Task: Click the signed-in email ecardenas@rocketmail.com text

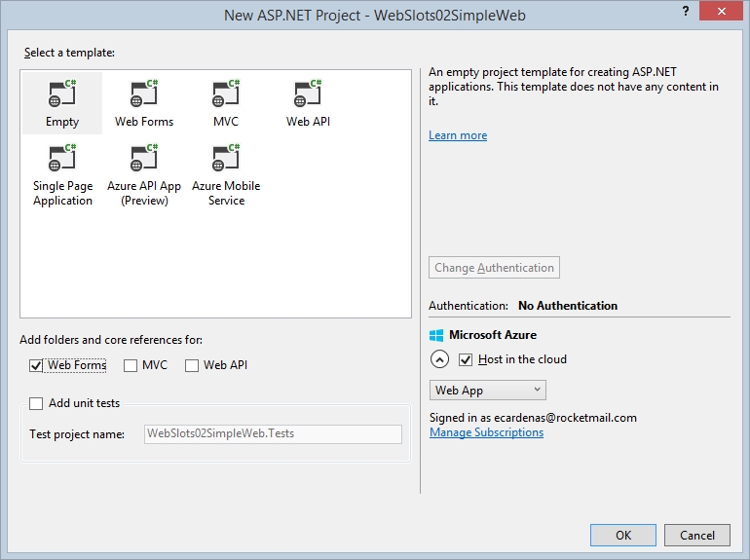Action: (x=565, y=418)
